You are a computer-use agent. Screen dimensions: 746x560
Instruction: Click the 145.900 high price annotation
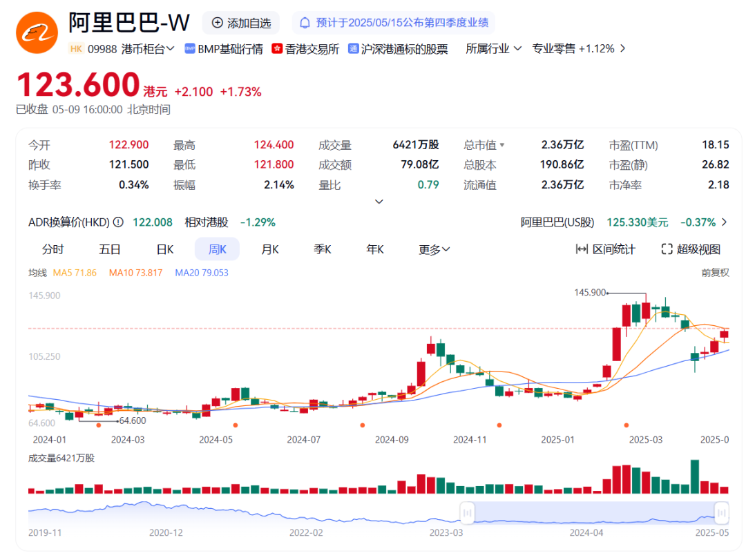pos(590,293)
